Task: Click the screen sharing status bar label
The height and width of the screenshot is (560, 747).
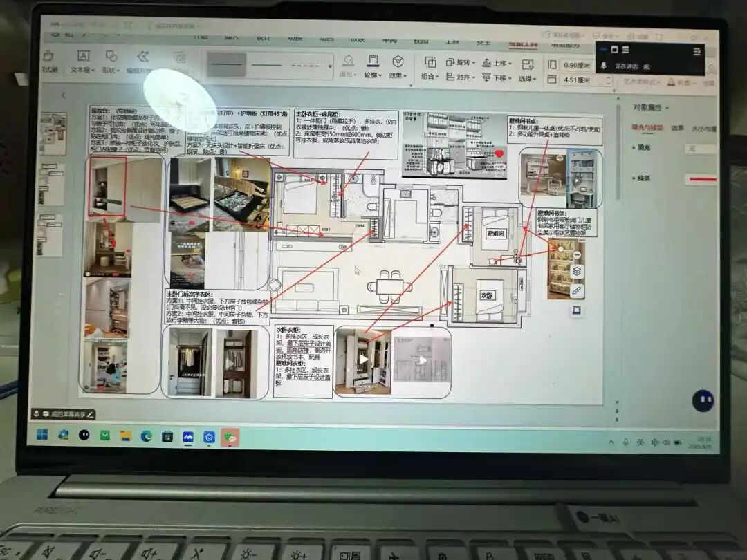Action: 64,414
